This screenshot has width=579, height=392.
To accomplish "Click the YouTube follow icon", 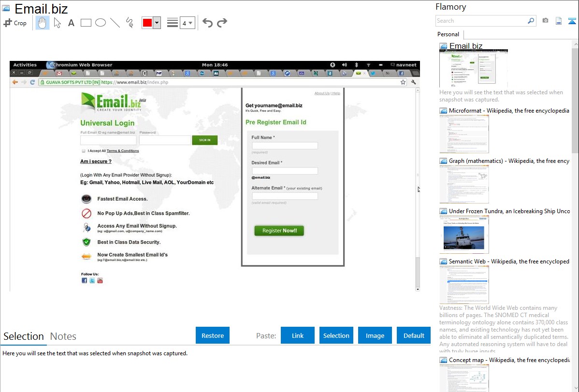I will coord(100,280).
